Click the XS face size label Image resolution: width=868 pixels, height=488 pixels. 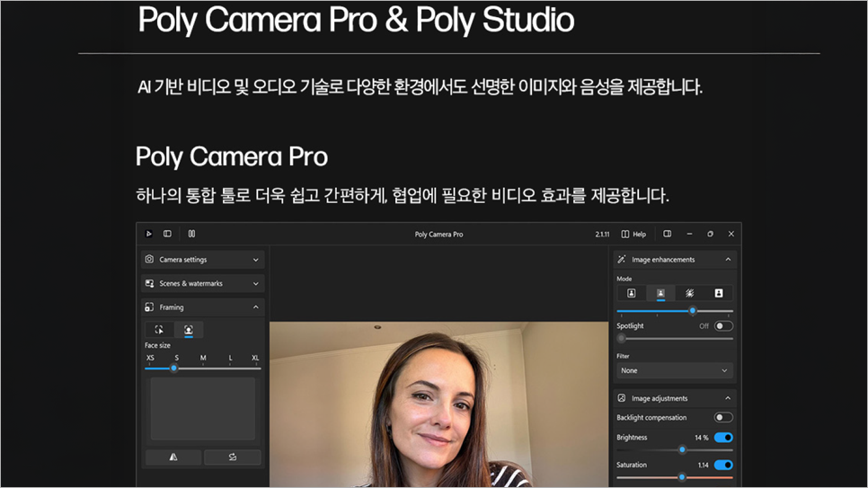coord(150,358)
